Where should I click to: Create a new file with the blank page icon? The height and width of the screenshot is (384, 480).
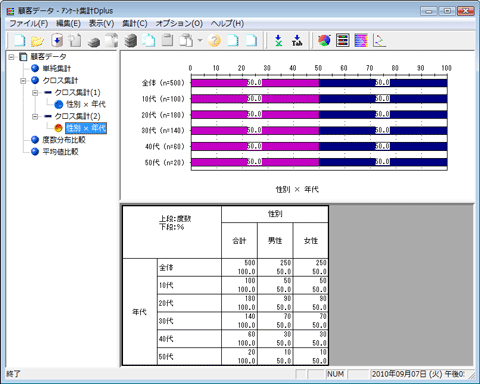click(x=19, y=41)
